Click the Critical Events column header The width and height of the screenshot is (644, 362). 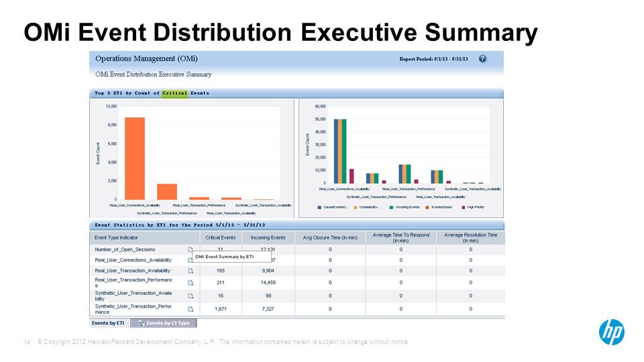click(x=221, y=237)
